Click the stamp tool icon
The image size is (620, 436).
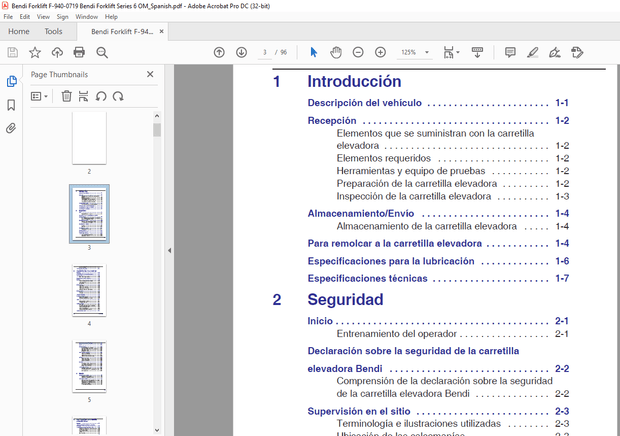click(577, 52)
